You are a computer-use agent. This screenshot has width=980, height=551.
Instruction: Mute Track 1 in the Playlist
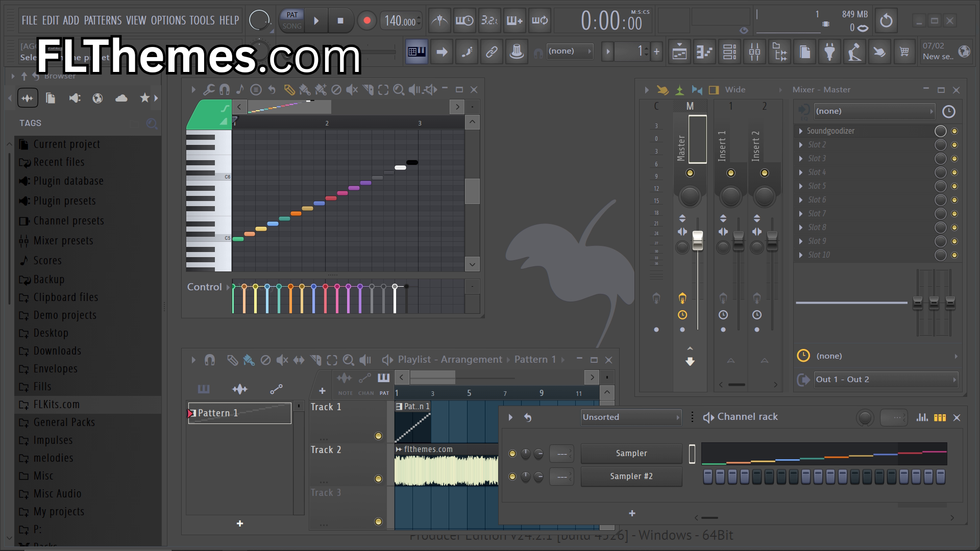pos(378,436)
